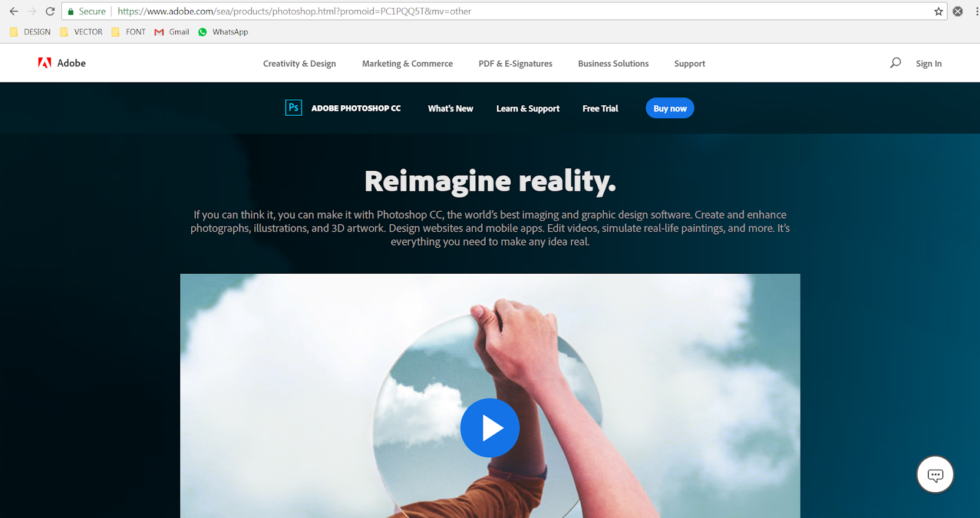Open the Support menu
The width and height of the screenshot is (980, 518).
tap(690, 64)
